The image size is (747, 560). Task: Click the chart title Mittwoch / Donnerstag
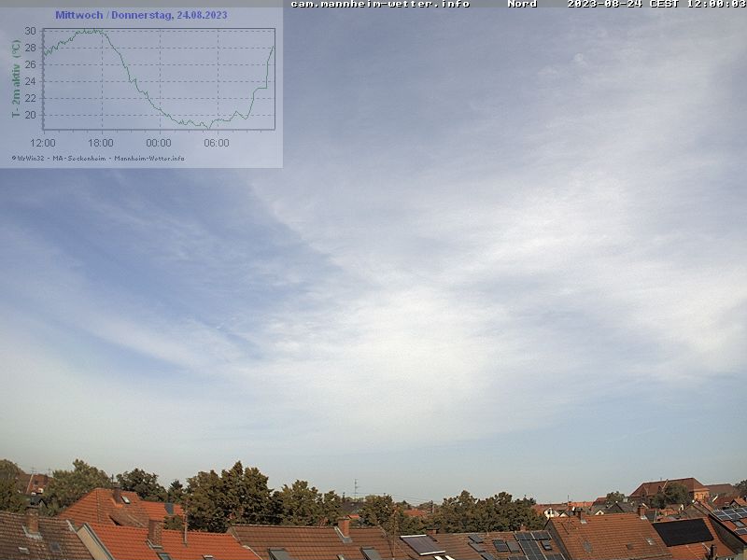(x=140, y=15)
